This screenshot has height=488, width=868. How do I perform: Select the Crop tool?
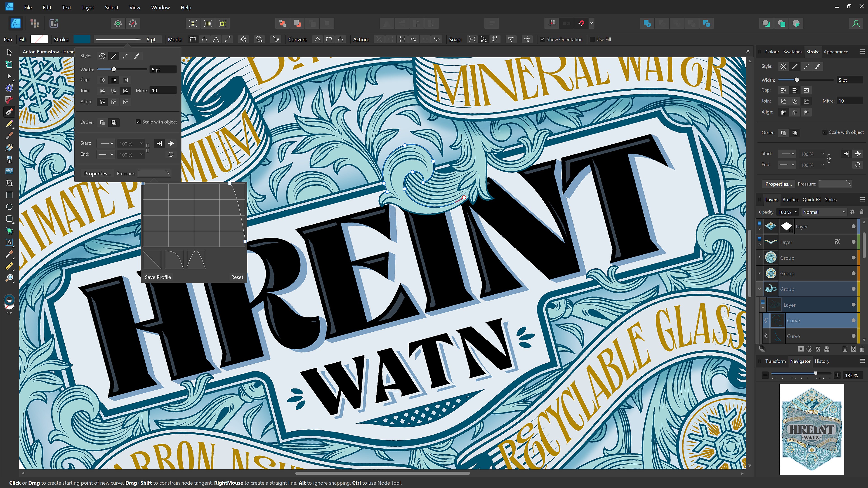pos(9,183)
